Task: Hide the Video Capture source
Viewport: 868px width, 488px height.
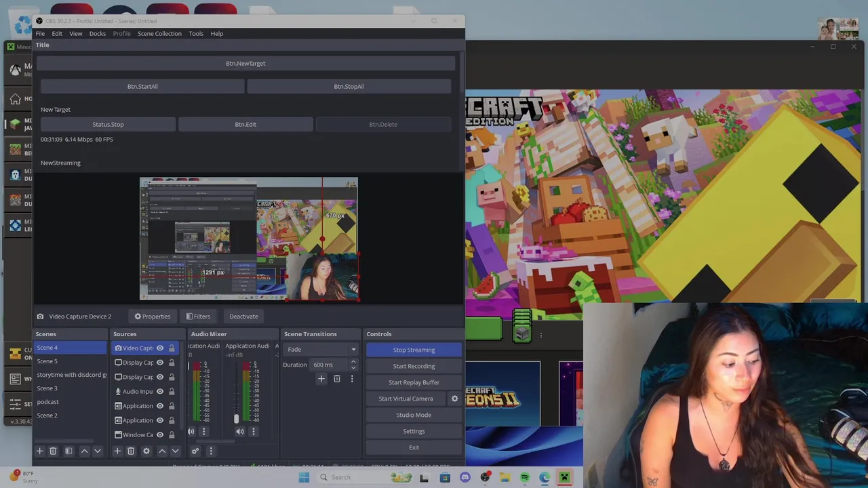Action: (x=160, y=348)
